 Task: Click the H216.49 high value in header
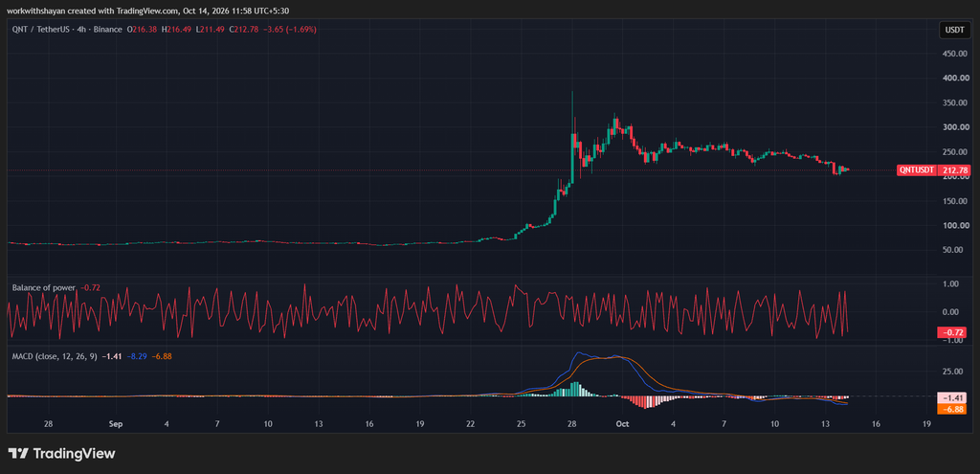(177, 30)
